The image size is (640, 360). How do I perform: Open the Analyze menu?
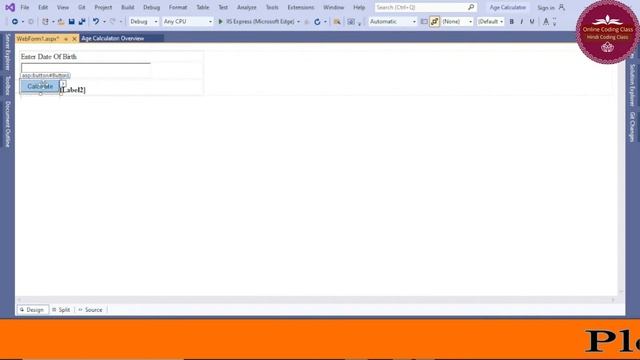pyautogui.click(x=247, y=7)
